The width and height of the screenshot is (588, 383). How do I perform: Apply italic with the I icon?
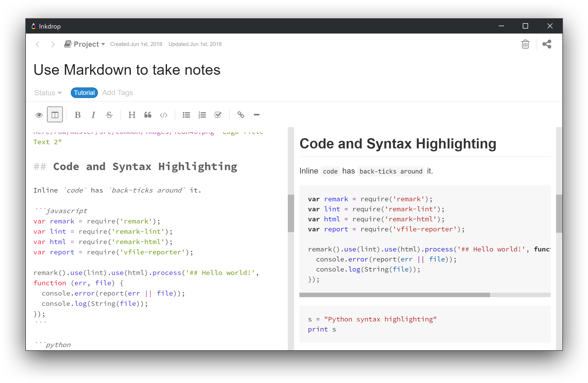pos(93,115)
